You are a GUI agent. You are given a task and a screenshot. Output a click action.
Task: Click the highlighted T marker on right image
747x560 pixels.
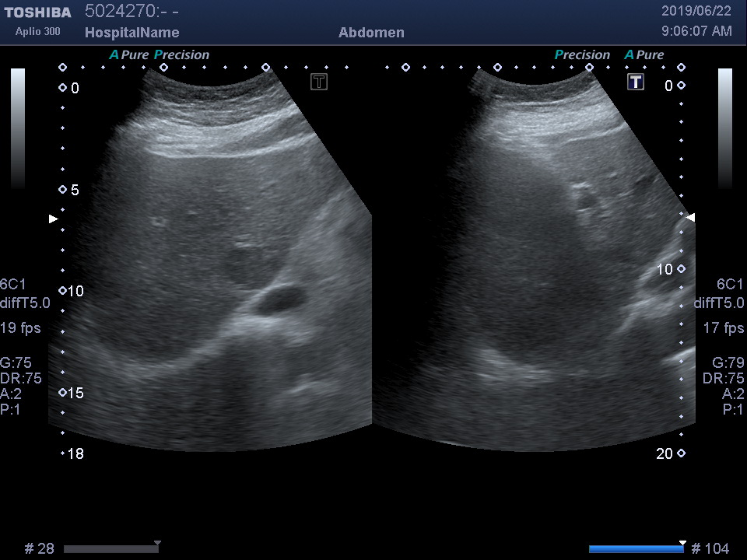point(636,82)
